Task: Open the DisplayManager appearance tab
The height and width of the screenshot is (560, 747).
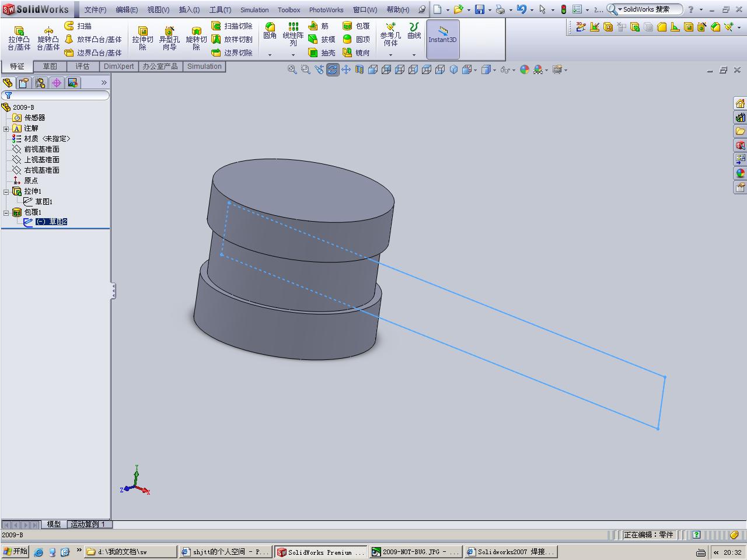Action: tap(72, 83)
